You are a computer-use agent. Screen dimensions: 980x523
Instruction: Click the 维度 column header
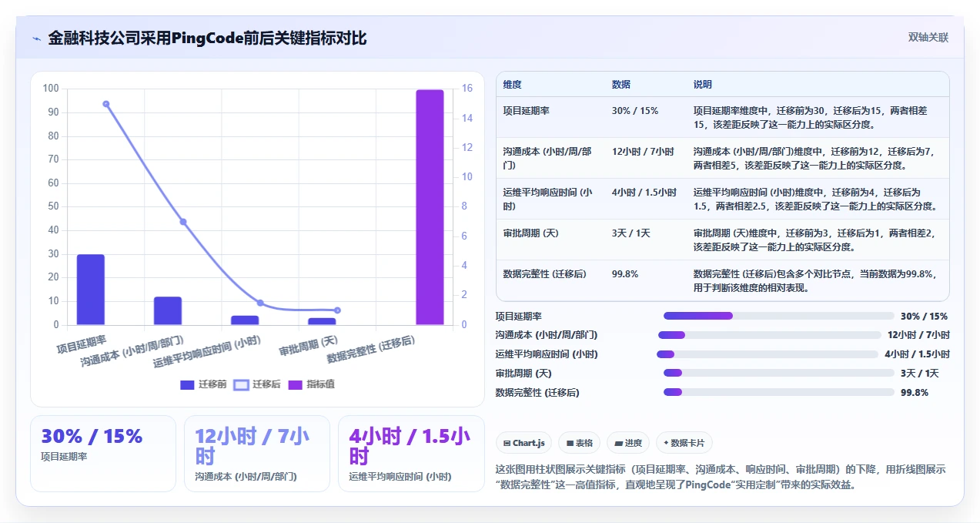click(x=512, y=85)
